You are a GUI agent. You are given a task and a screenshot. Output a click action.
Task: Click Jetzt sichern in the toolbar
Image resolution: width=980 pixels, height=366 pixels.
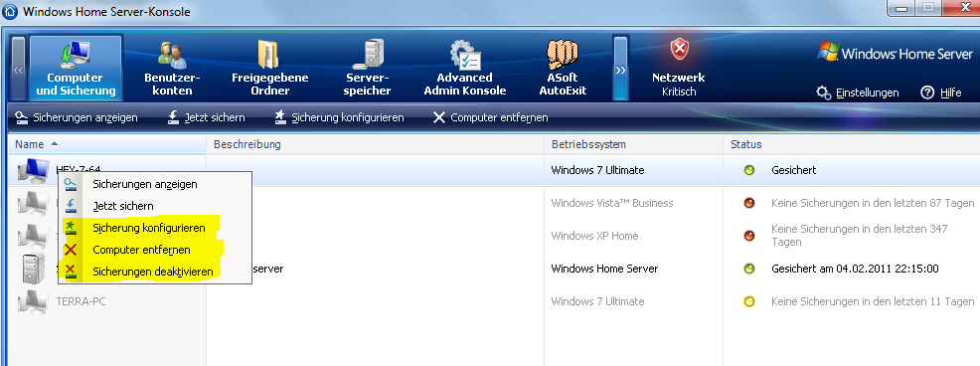[x=207, y=117]
